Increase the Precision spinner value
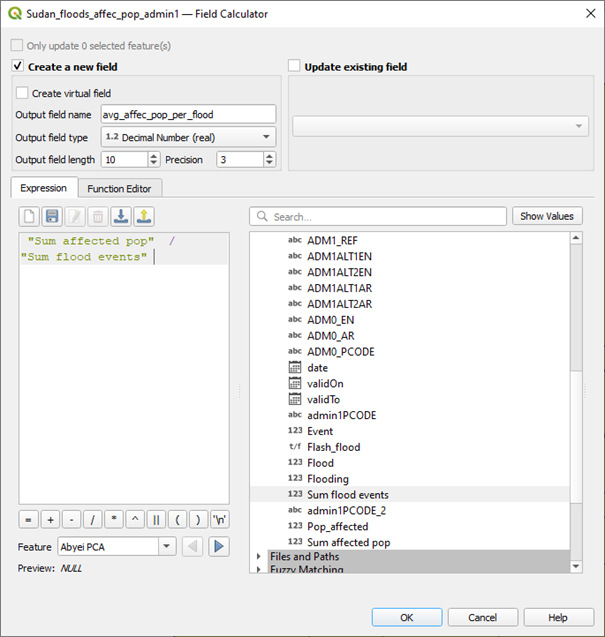 coord(269,155)
